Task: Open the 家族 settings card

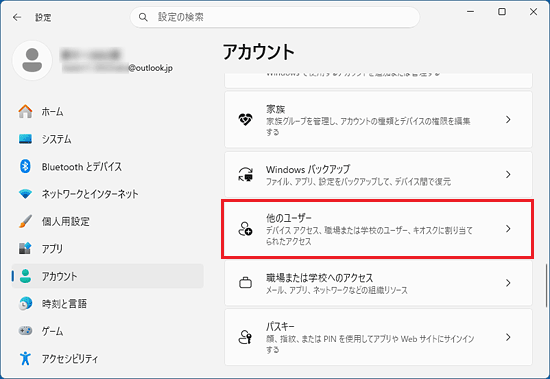Action: 378,120
